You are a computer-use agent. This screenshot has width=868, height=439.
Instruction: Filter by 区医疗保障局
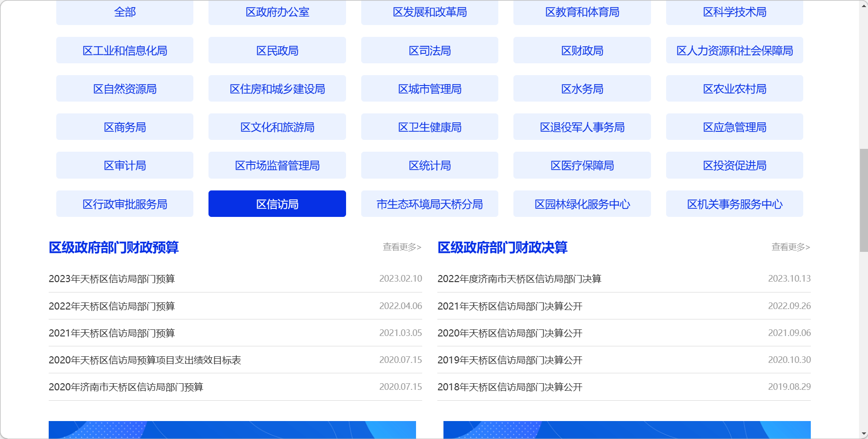coord(582,165)
